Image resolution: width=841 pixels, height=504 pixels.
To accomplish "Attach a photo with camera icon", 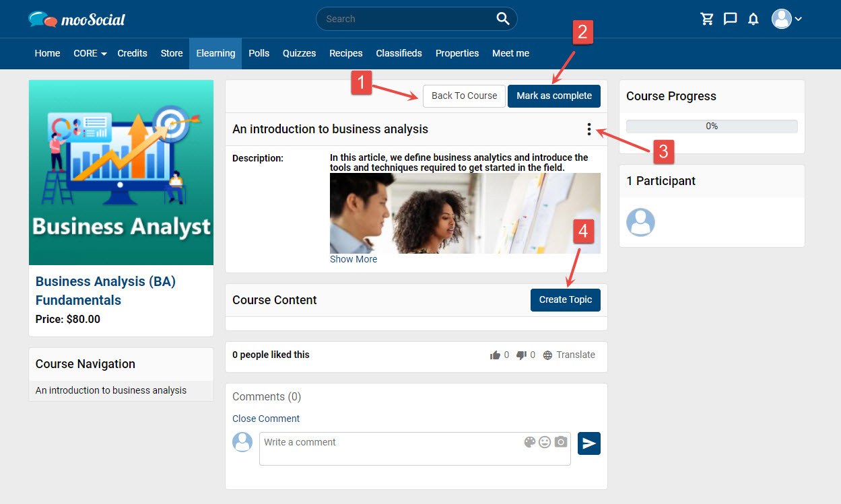I will tap(561, 442).
